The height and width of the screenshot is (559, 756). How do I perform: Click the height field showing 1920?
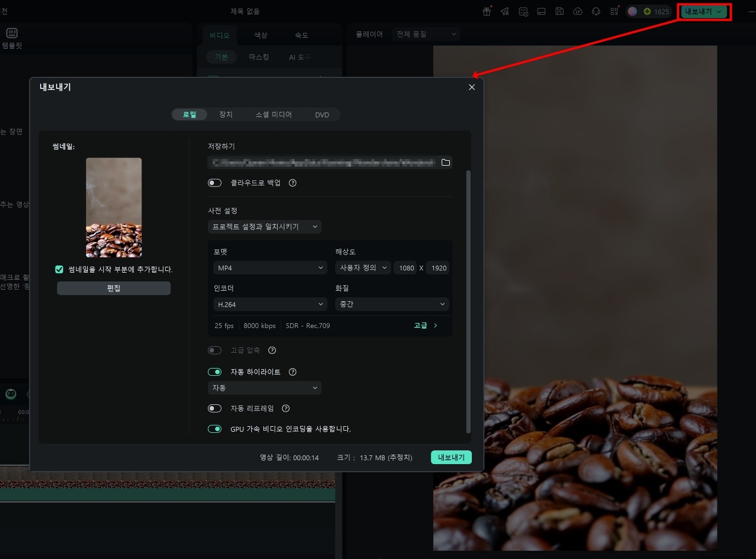pyautogui.click(x=439, y=268)
